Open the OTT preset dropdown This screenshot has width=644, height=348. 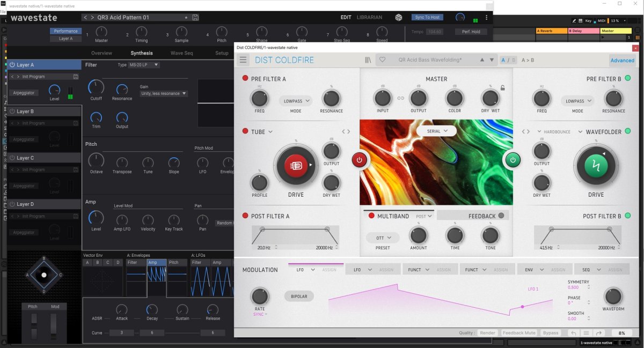pos(383,238)
